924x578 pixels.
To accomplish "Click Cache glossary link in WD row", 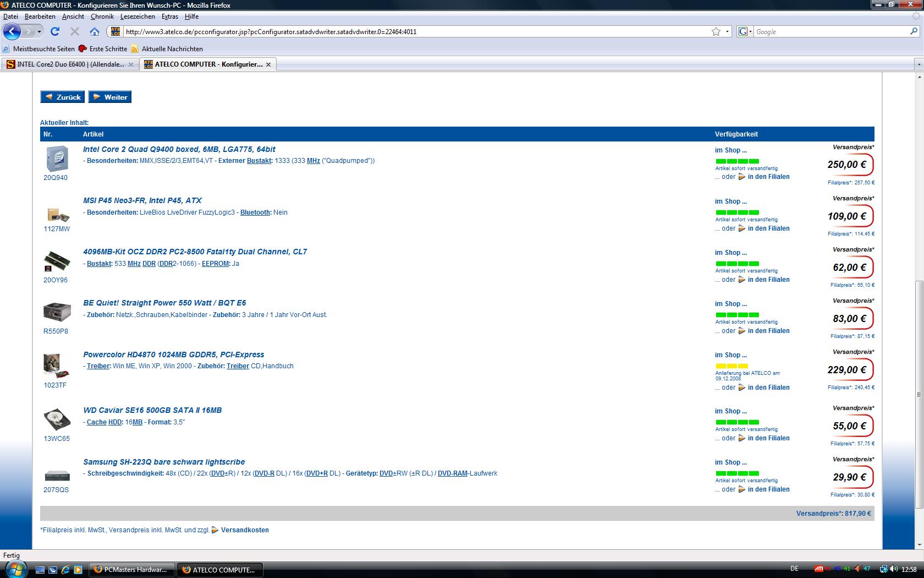I will (97, 422).
